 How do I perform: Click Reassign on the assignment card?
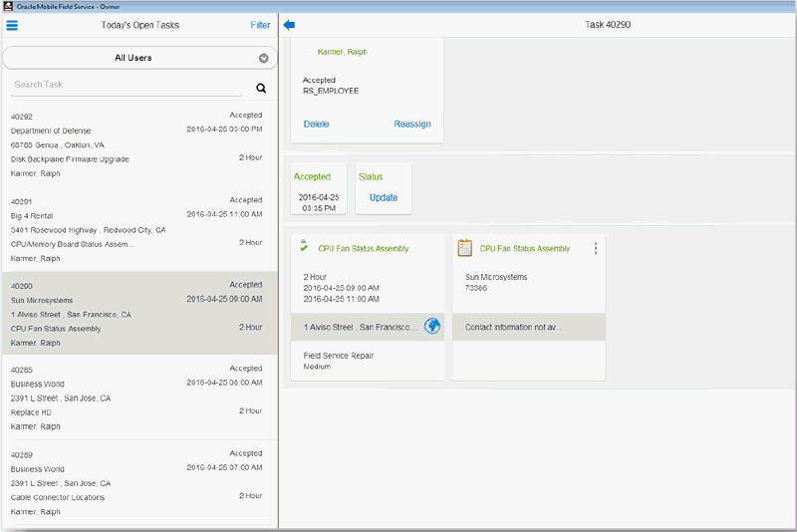click(x=412, y=124)
